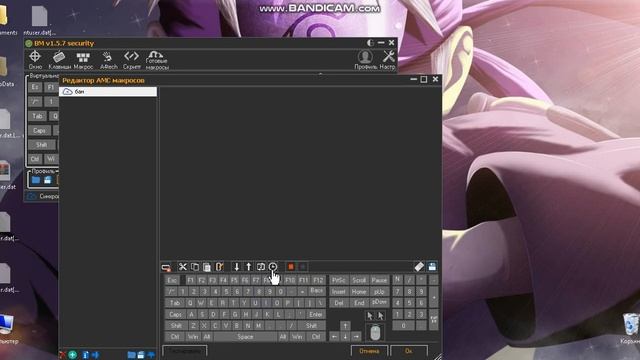Open the Настр settings wrench icon
The image size is (640, 360).
[388, 60]
